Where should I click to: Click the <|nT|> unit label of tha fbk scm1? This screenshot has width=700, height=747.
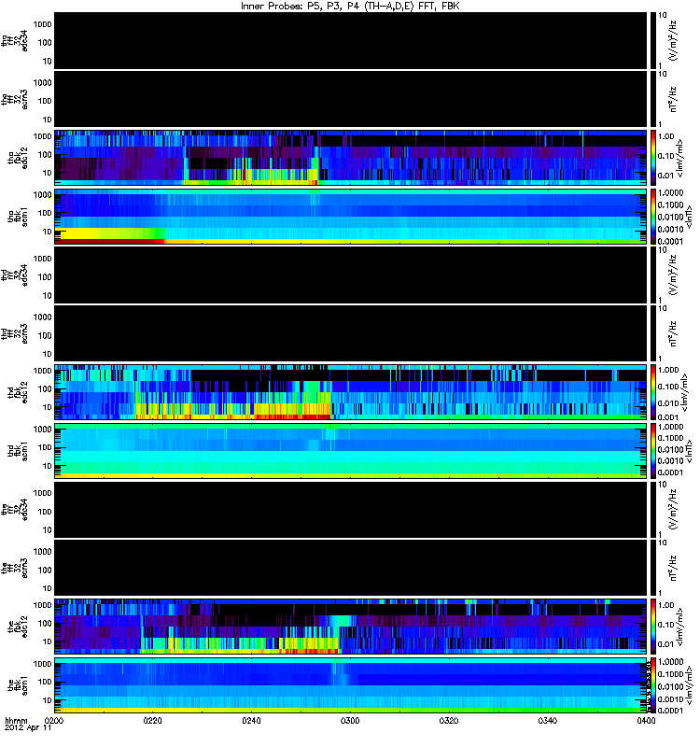click(688, 217)
